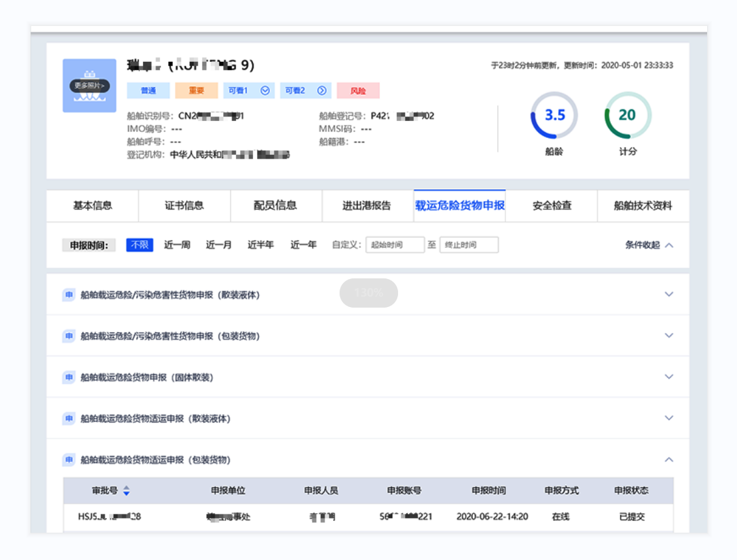This screenshot has height=560, width=737.
Task: Expand 船舶载运危险货物适运申报 (散装液体) chevron
Action: (x=668, y=418)
